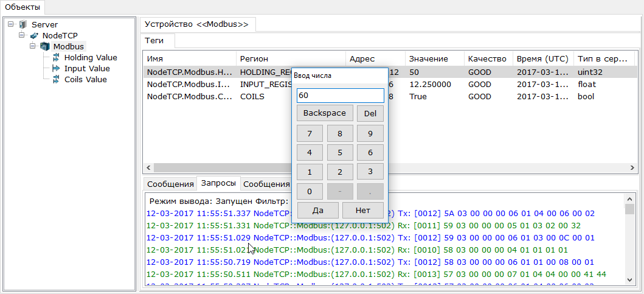The height and width of the screenshot is (294, 644).
Task: Click the Server icon in the tree
Action: [x=23, y=25]
